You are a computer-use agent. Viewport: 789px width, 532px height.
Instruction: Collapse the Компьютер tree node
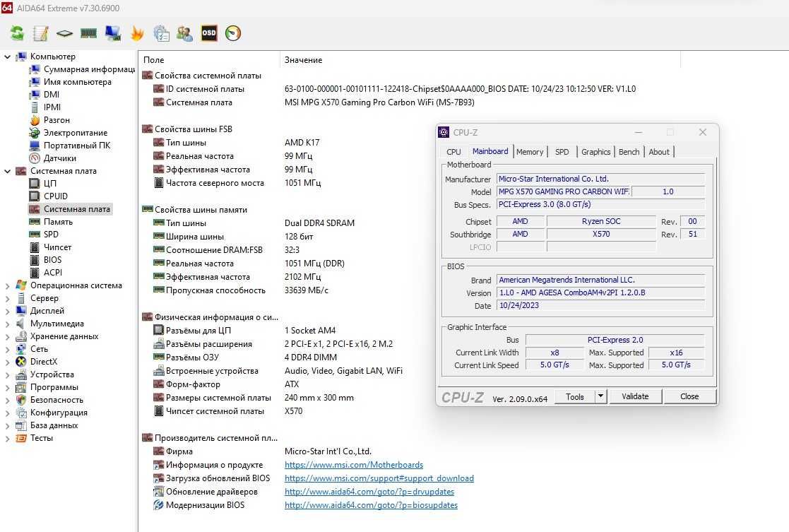click(7, 57)
